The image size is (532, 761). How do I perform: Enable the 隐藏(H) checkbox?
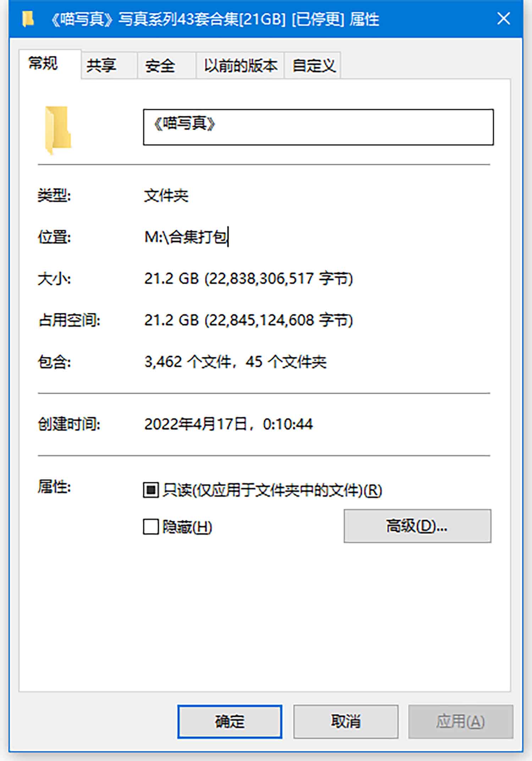tap(151, 526)
